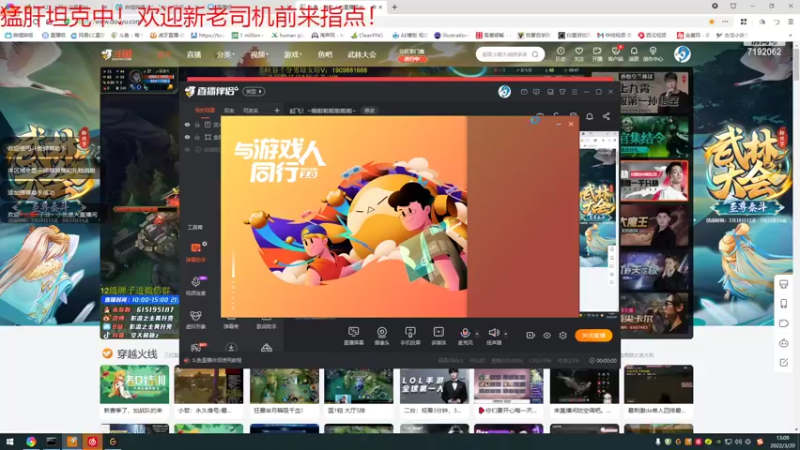Open the Douyu user avatar in the page header
Viewport: 800px width, 450px height.
pyautogui.click(x=682, y=54)
